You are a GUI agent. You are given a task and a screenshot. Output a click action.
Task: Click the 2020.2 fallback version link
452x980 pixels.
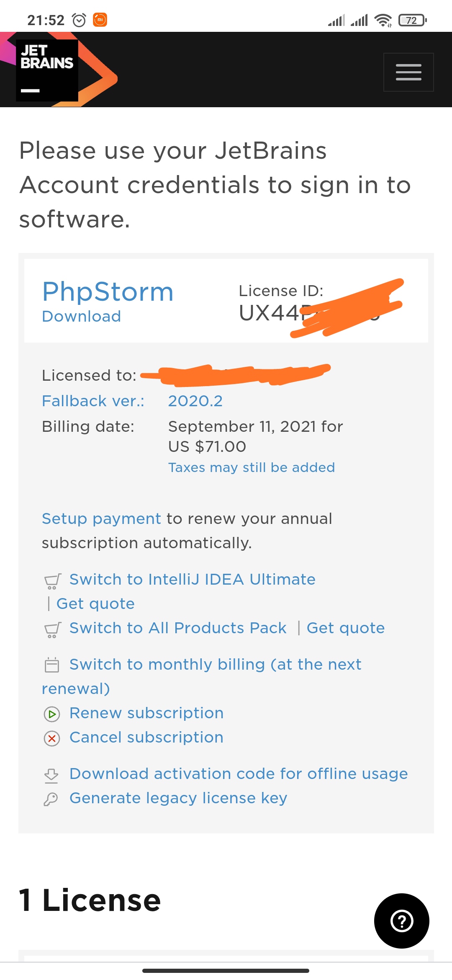pos(195,401)
